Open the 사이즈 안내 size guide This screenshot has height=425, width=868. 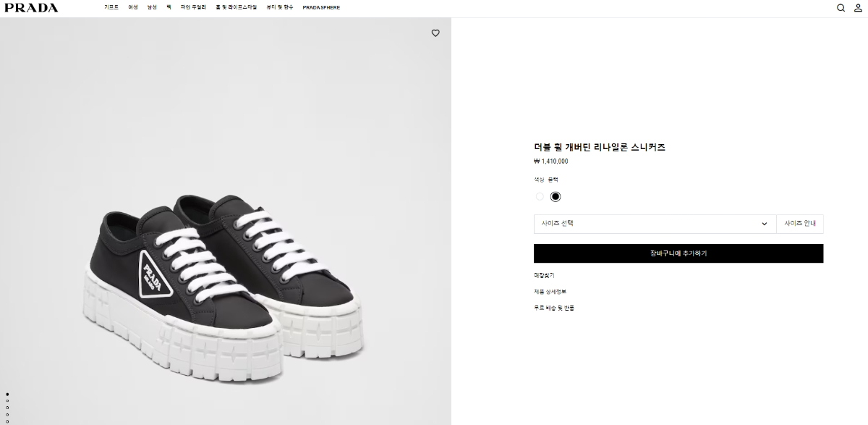(x=799, y=224)
